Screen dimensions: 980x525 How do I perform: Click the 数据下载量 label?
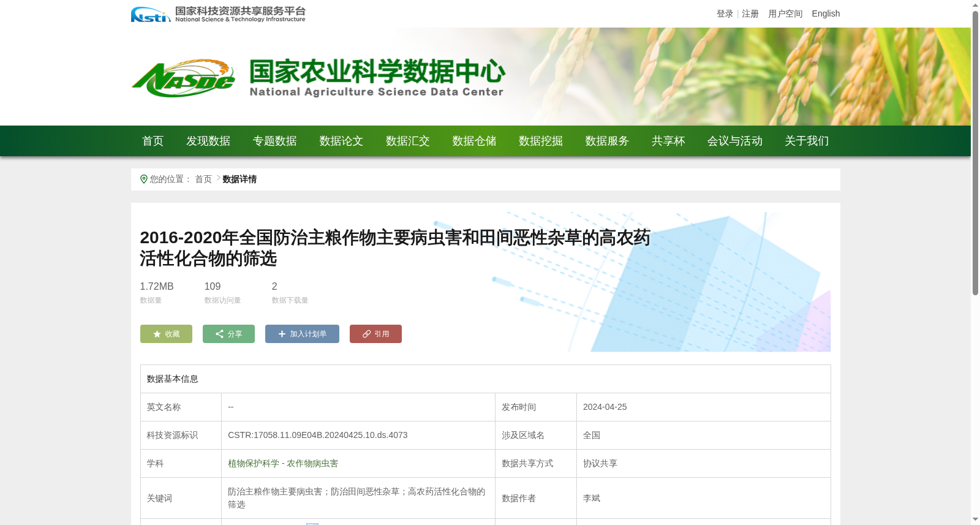pos(290,300)
